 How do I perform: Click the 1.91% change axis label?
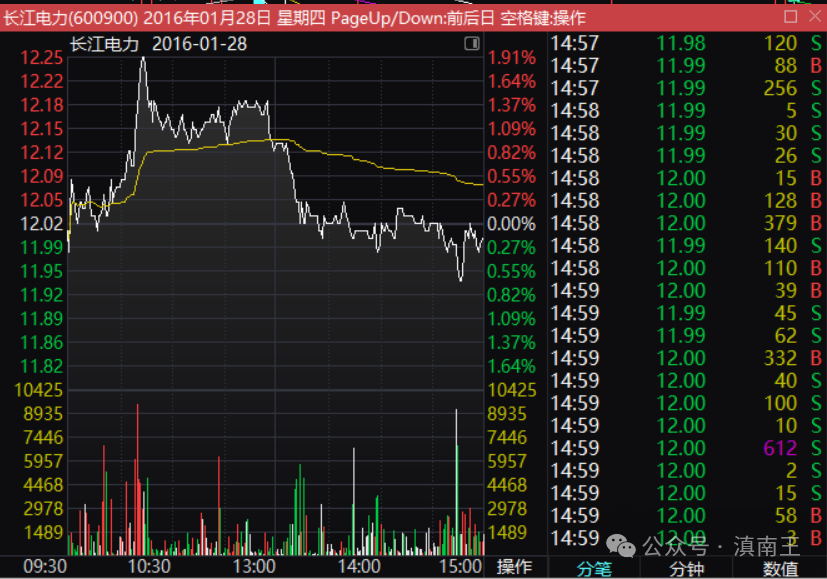tap(511, 57)
